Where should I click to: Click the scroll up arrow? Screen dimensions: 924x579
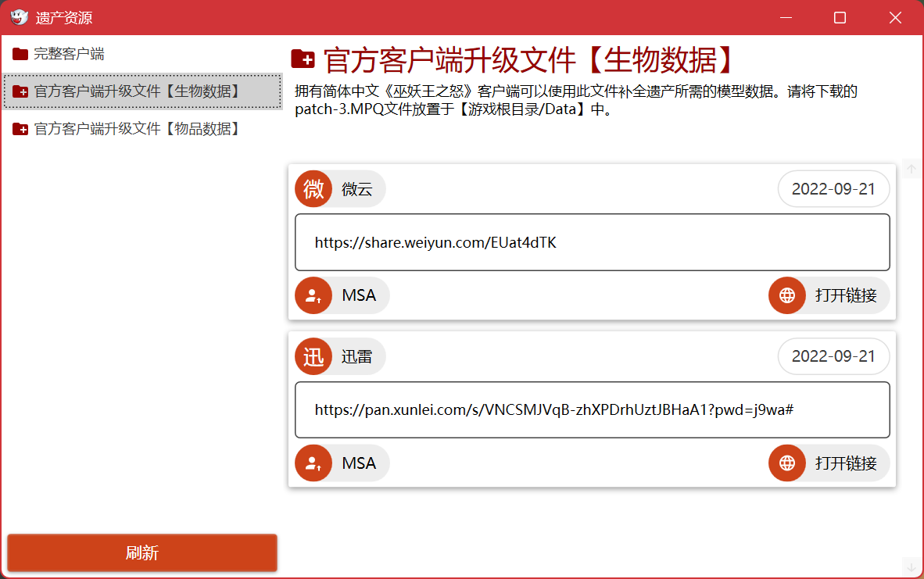click(x=911, y=170)
